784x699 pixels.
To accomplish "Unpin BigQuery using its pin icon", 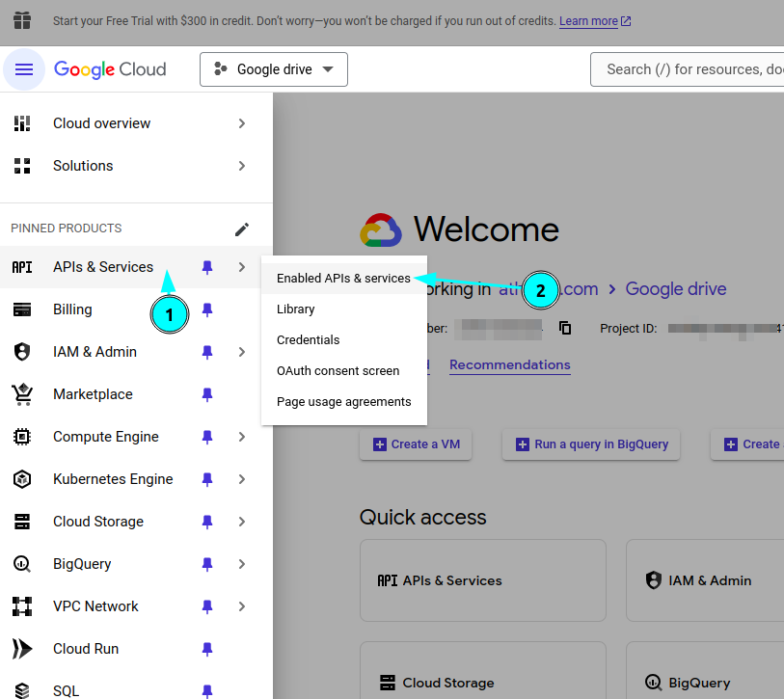I will click(206, 564).
